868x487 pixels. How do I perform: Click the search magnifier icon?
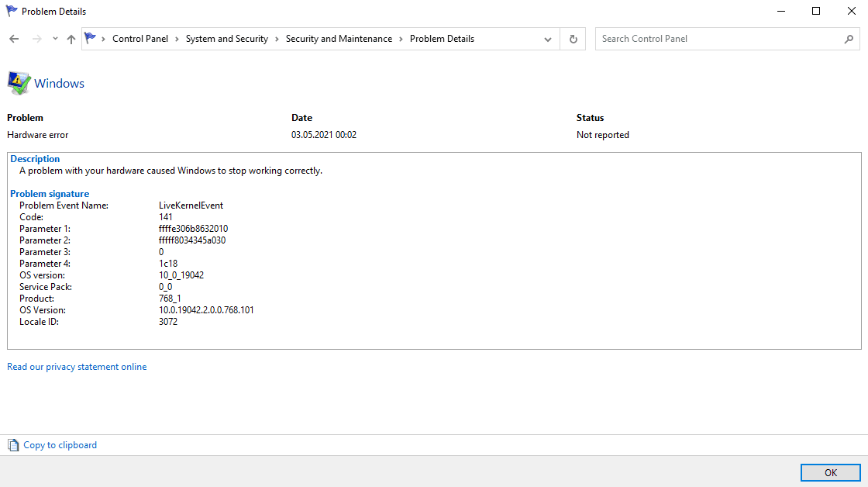(849, 39)
